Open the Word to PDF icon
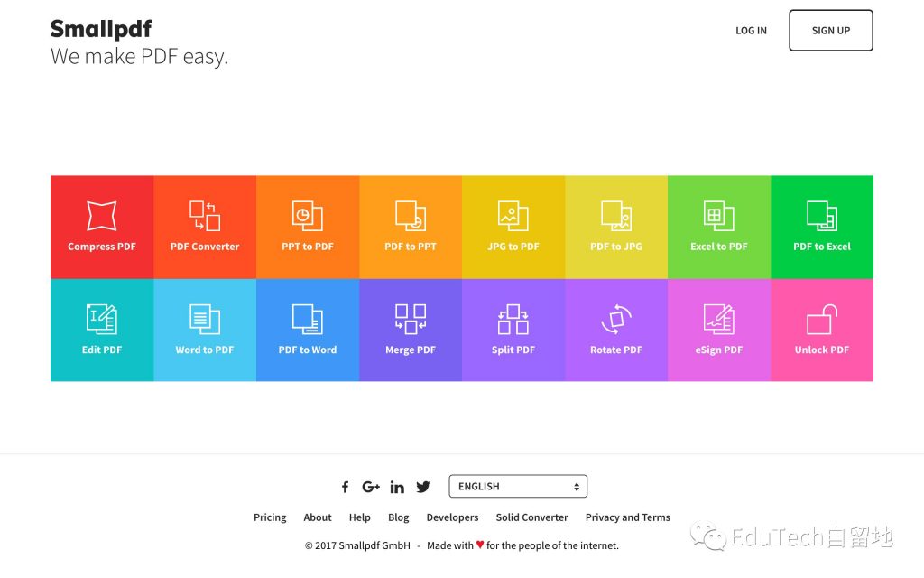Viewport: 924px width, 578px height. tap(205, 319)
